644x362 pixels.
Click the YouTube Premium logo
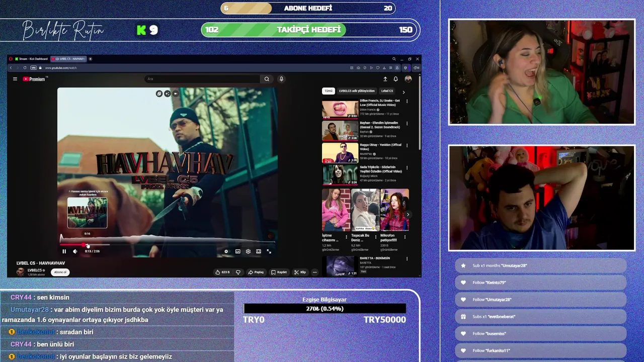[x=34, y=79]
